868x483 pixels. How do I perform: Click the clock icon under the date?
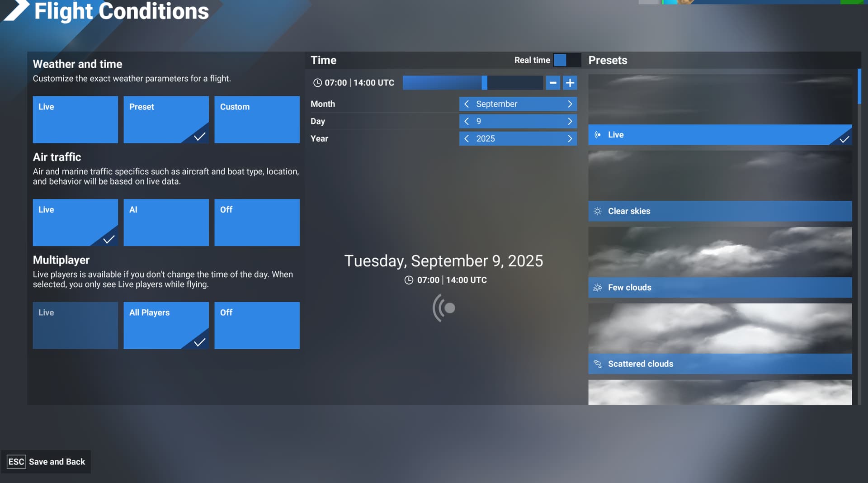(x=409, y=280)
